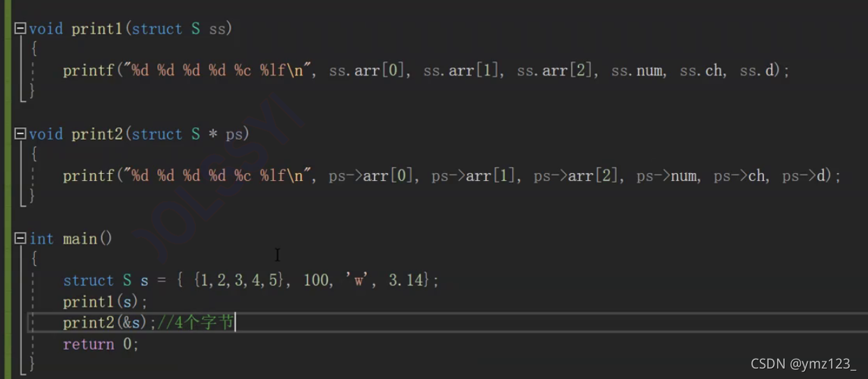868x379 pixels.
Task: Click the value 3.14 in struct initializer
Action: coord(406,281)
